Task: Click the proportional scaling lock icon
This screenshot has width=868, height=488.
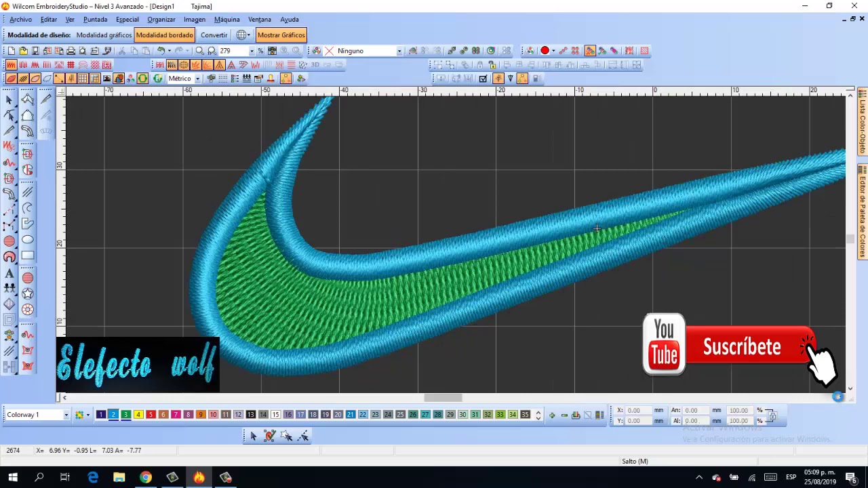Action: (772, 415)
